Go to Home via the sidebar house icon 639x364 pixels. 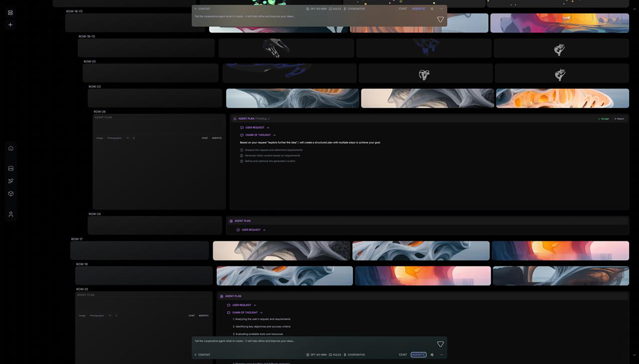11,148
